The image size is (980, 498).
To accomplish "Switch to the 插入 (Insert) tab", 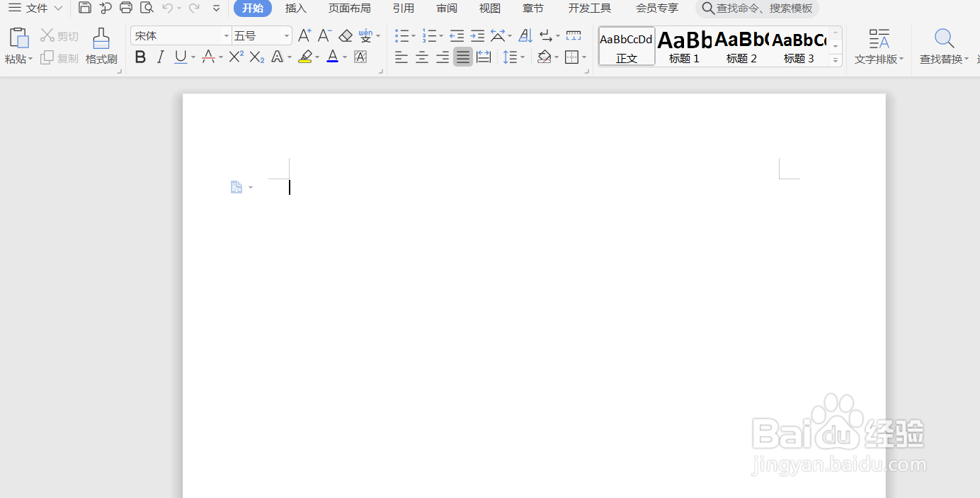I will 296,9.
